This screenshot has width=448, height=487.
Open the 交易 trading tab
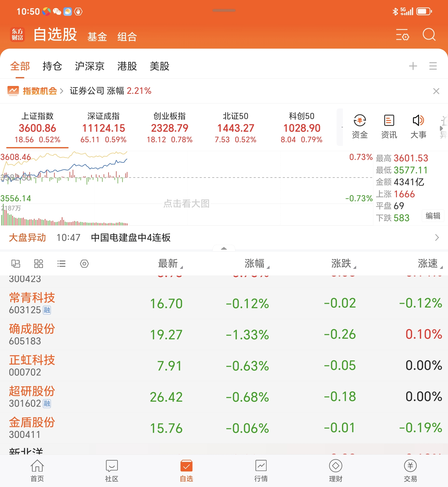[410, 471]
